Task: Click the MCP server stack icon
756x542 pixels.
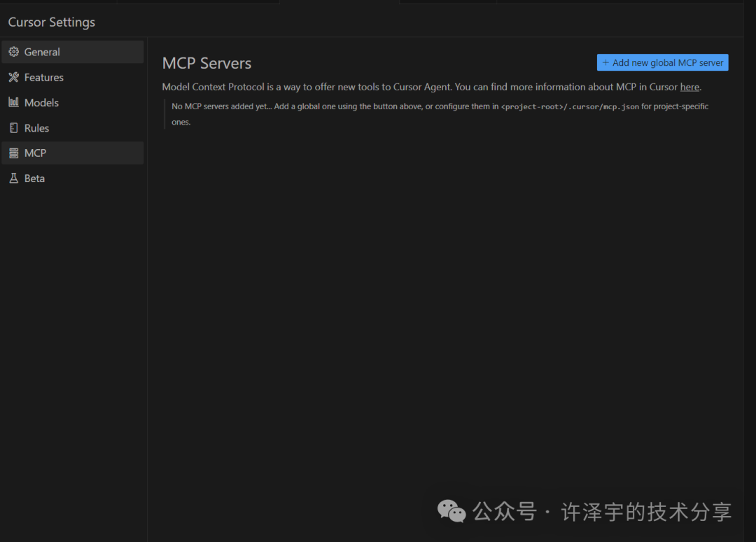Action: pos(13,153)
